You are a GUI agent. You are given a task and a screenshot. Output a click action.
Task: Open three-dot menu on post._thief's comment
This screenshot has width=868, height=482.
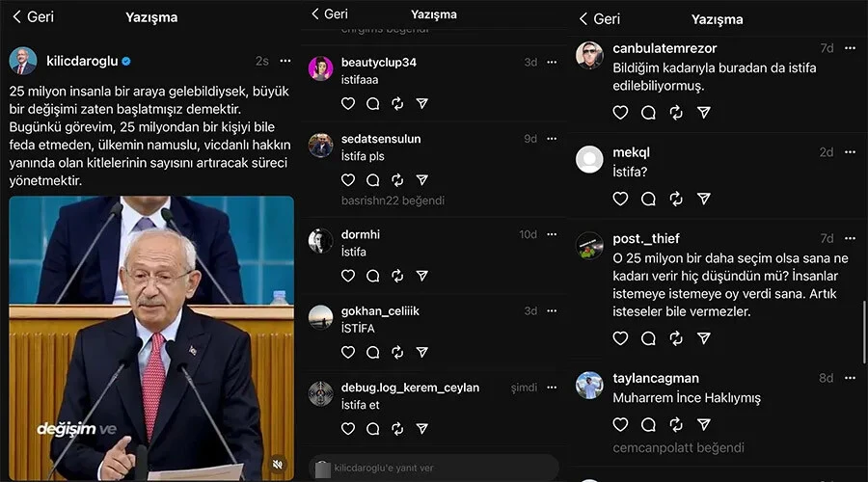click(x=850, y=238)
